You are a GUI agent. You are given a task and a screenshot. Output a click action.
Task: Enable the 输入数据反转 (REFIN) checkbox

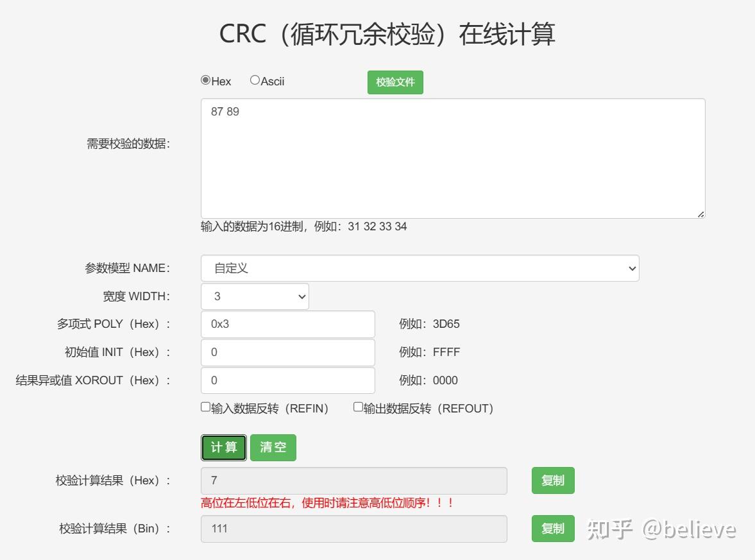tap(204, 406)
